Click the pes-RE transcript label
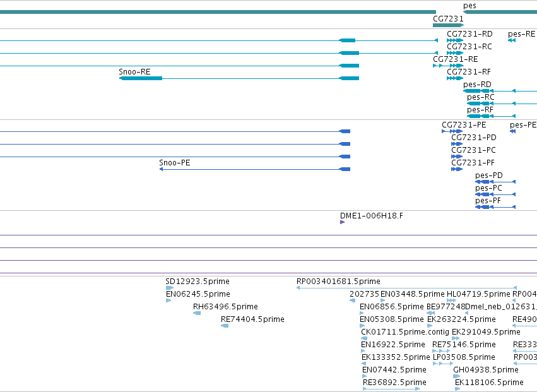The image size is (537, 392). pos(521,34)
